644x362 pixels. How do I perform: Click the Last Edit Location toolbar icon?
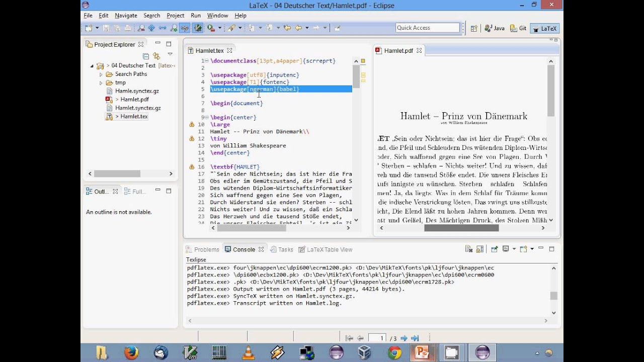pyautogui.click(x=287, y=28)
